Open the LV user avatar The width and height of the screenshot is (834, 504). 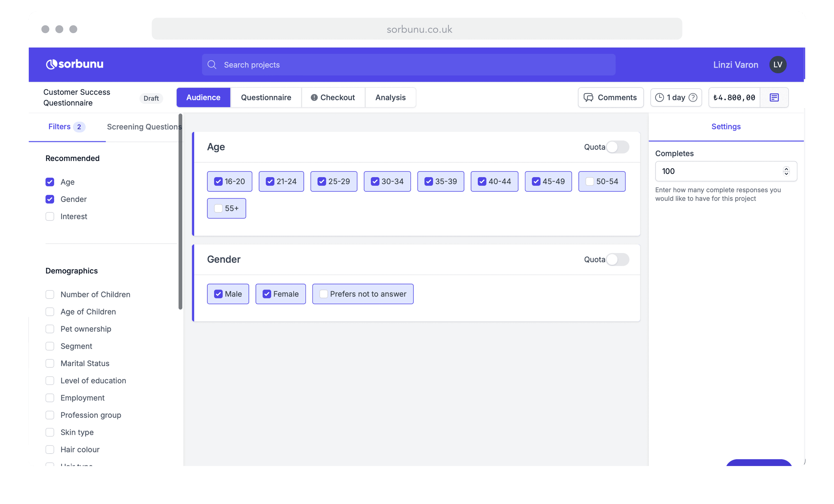[x=778, y=65]
